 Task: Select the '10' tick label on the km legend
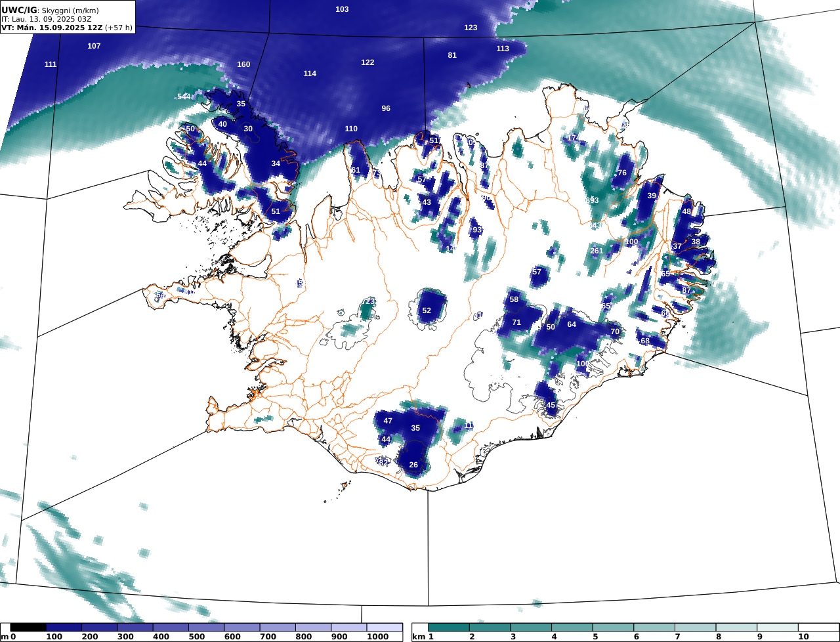click(803, 637)
